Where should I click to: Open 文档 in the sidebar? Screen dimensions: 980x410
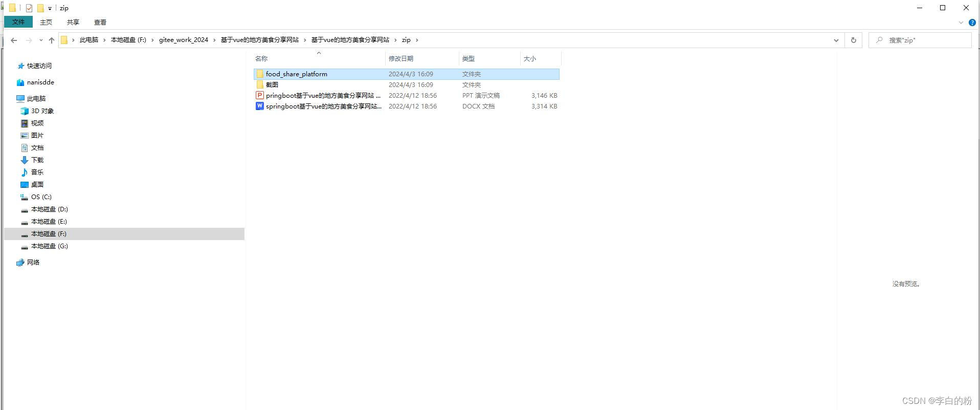click(x=37, y=148)
